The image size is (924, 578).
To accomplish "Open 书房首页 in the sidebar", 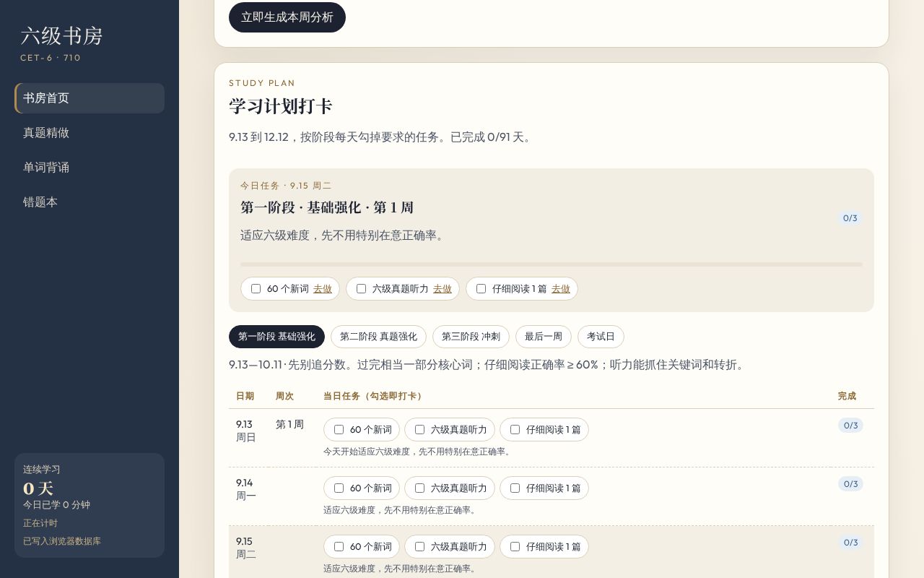I will coord(90,98).
